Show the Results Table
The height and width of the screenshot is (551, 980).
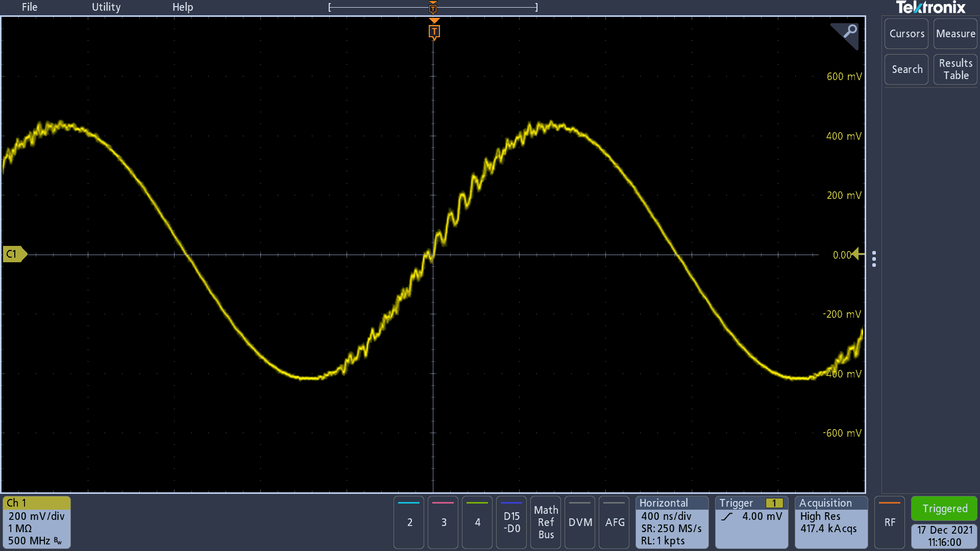[x=955, y=69]
